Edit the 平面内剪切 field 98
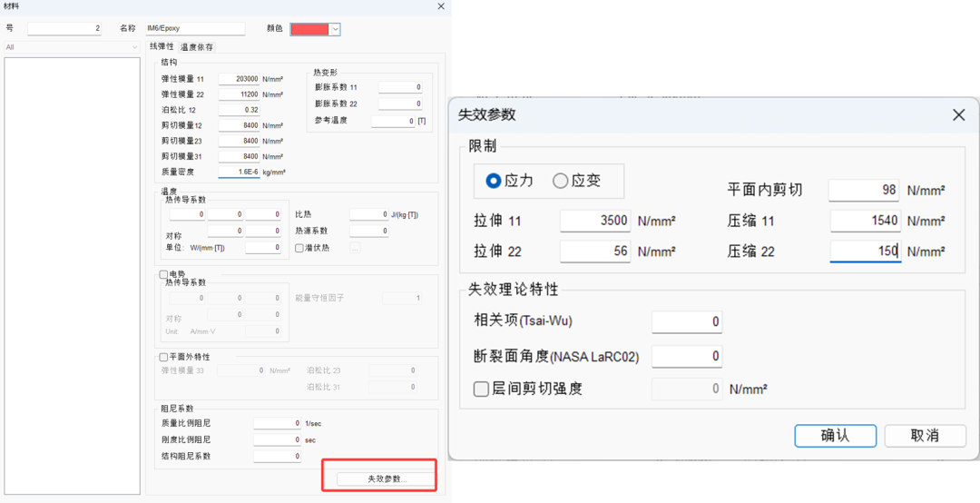This screenshot has width=980, height=503. [x=865, y=190]
